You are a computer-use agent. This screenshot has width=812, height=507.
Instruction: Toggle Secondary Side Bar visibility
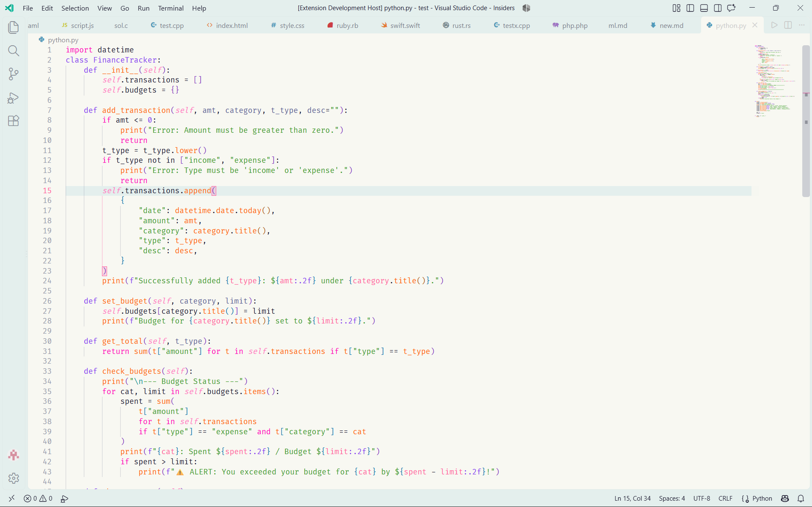tap(718, 8)
